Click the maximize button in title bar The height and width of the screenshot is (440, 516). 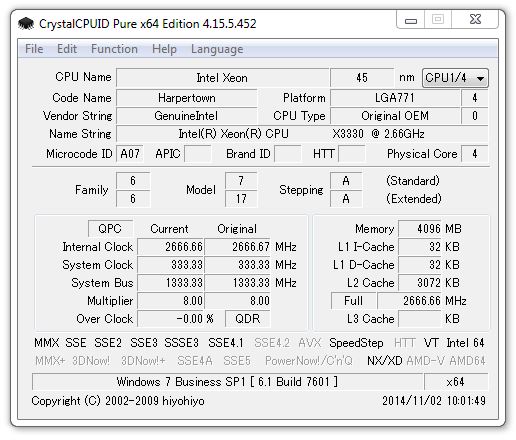point(438,19)
